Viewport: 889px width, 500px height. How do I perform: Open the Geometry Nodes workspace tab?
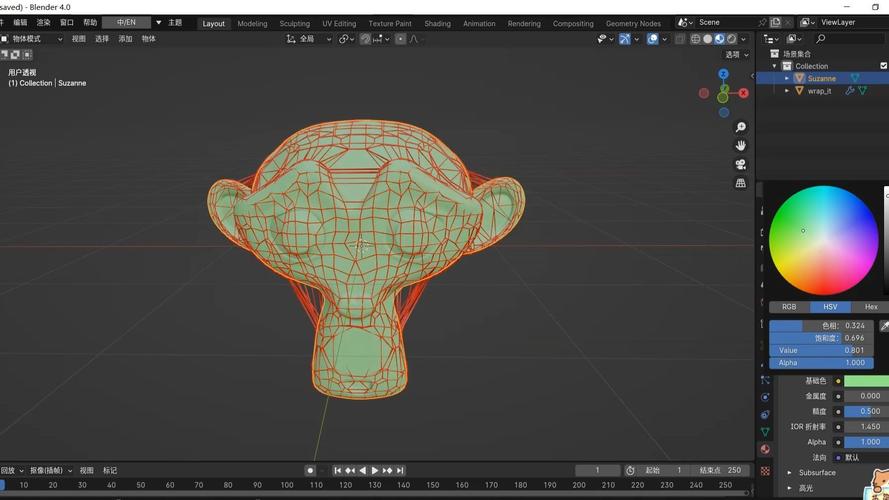point(633,23)
